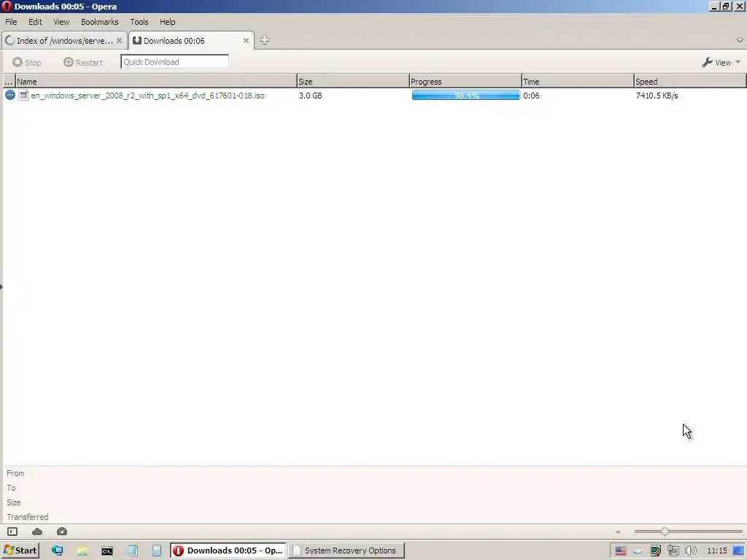Image resolution: width=747 pixels, height=560 pixels.
Task: Open the View wrench dropdown
Action: 721,63
